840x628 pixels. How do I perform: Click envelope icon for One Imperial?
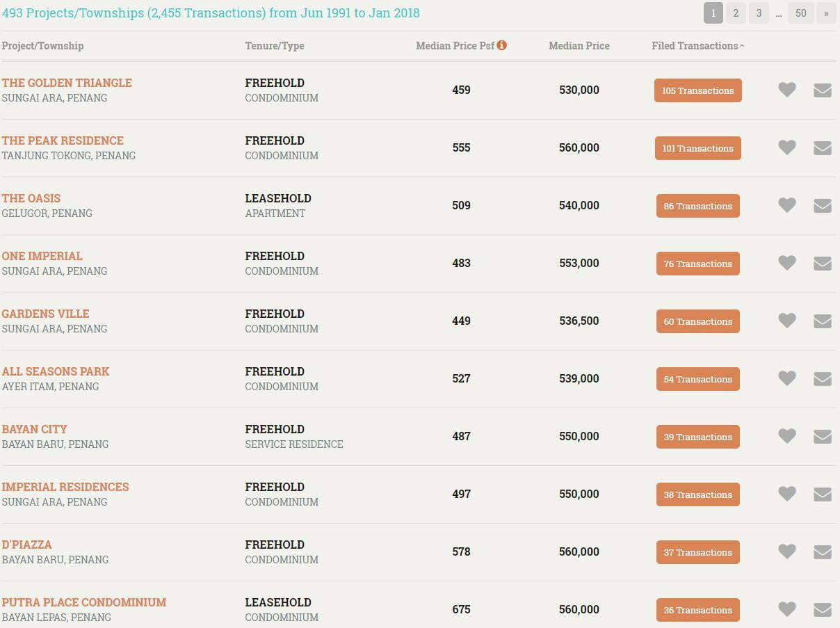(823, 264)
